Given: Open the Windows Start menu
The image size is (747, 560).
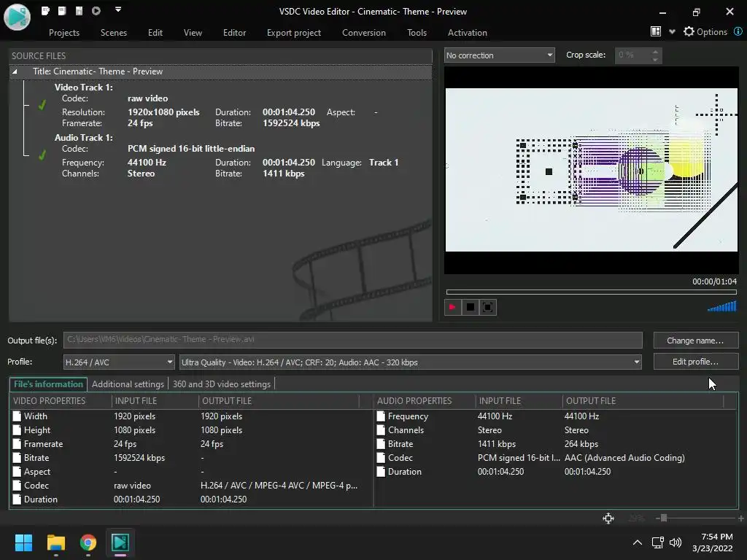Looking at the screenshot, I should (x=23, y=542).
